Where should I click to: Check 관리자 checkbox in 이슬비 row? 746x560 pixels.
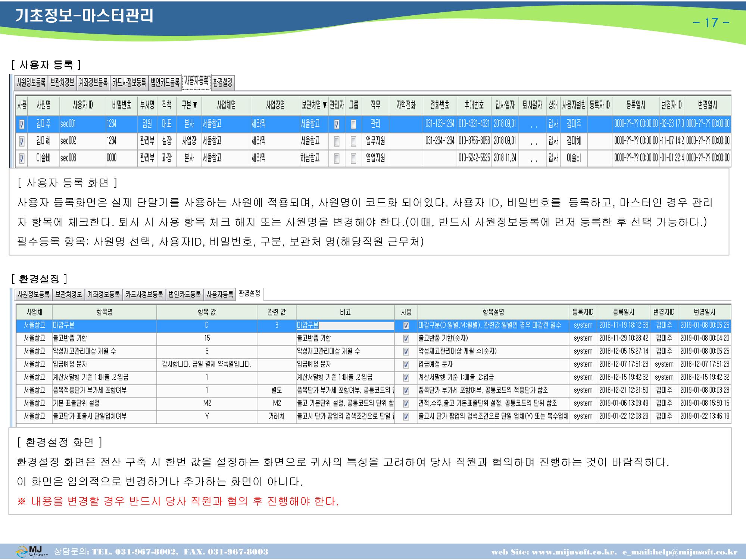(337, 158)
